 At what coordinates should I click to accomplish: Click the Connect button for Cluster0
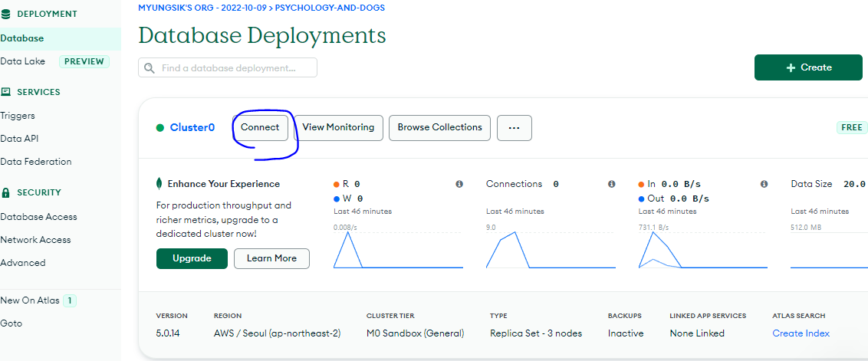point(260,127)
